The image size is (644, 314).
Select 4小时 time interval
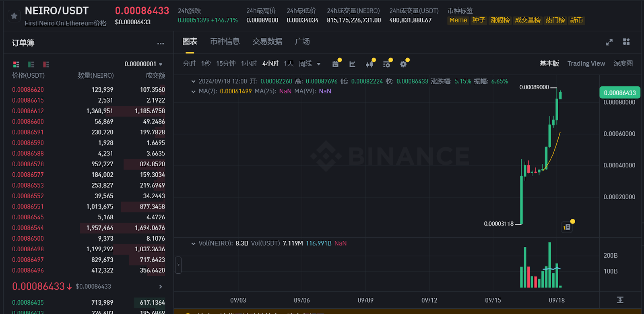pos(270,64)
